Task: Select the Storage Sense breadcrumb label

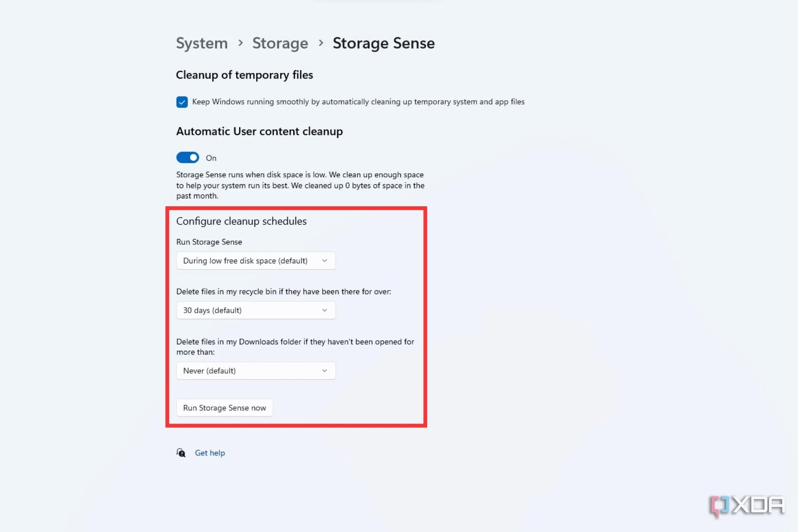Action: [383, 43]
